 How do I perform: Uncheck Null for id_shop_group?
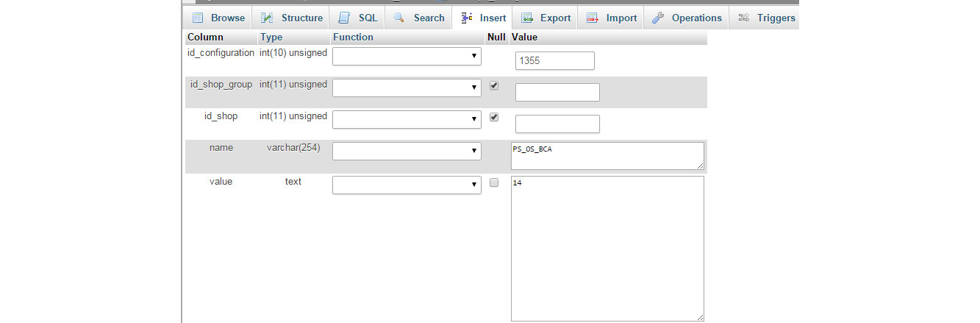(x=494, y=85)
